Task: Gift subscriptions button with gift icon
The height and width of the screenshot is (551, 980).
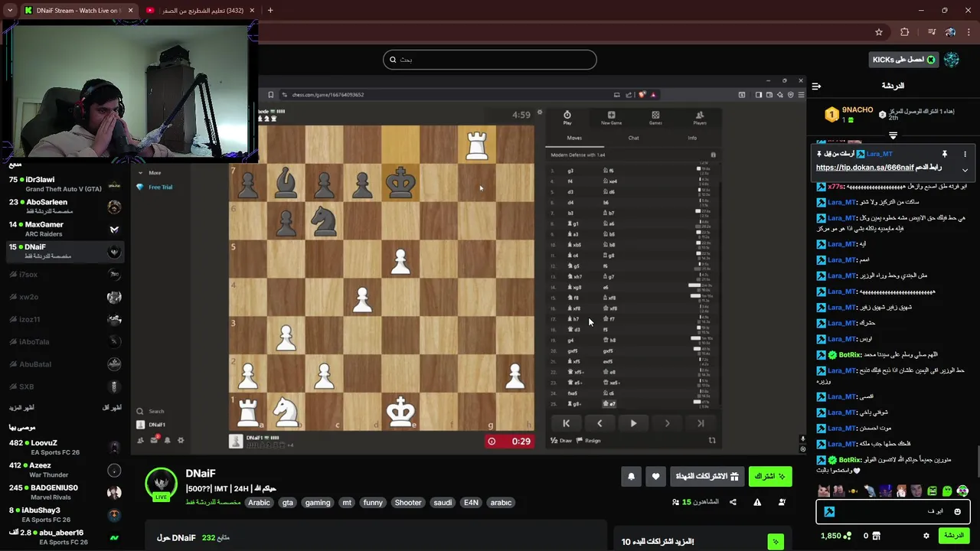Action: pos(707,477)
